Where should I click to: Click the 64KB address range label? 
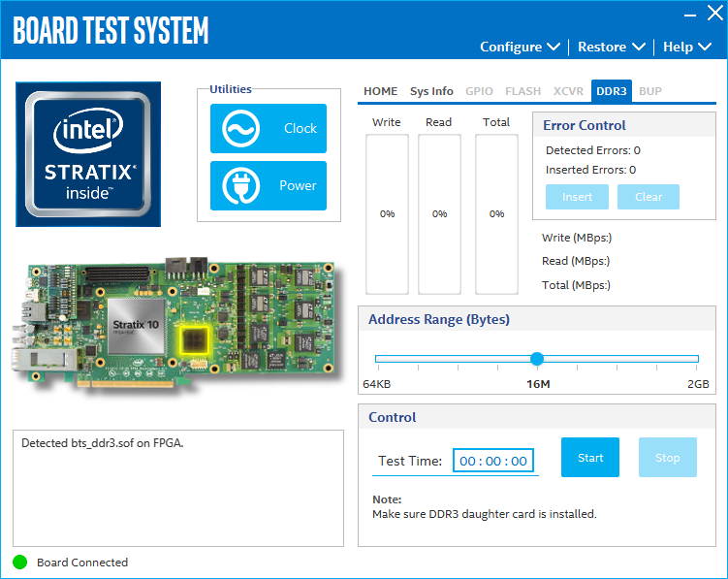click(x=376, y=384)
